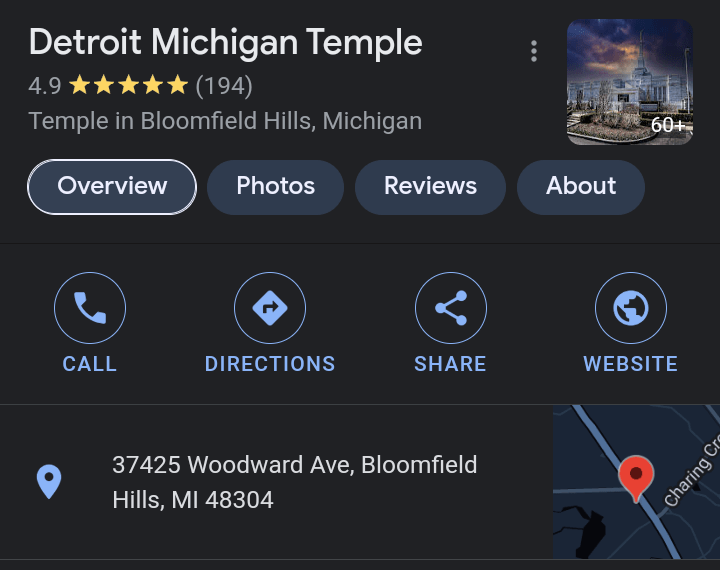Open the three-dot more options menu
720x570 pixels.
pyautogui.click(x=534, y=51)
